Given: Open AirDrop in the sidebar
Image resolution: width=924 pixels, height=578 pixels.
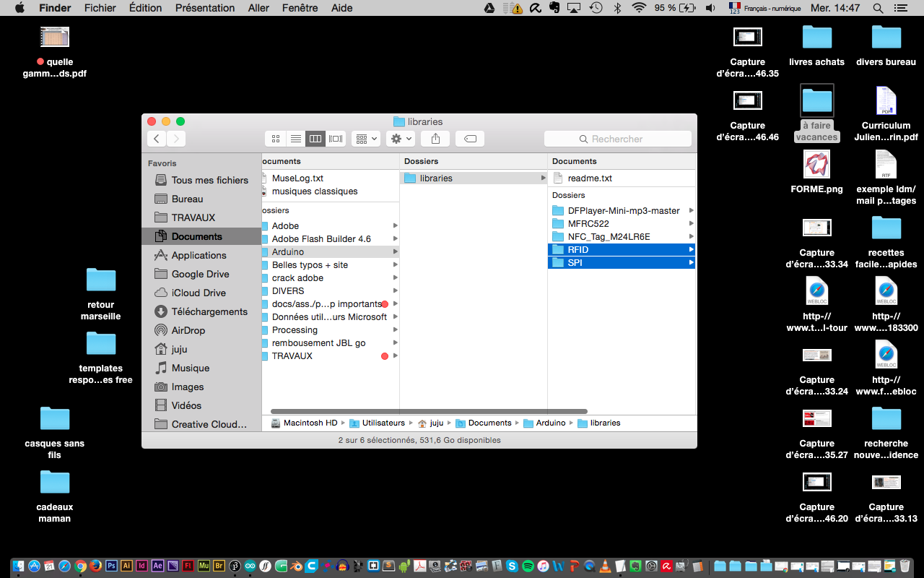Looking at the screenshot, I should point(188,330).
